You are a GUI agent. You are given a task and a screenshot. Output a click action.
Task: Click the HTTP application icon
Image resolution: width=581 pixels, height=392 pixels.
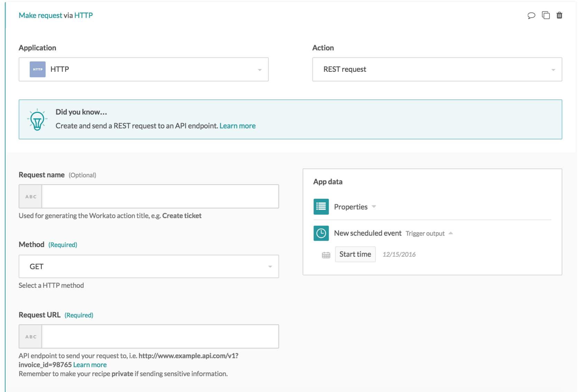click(37, 69)
